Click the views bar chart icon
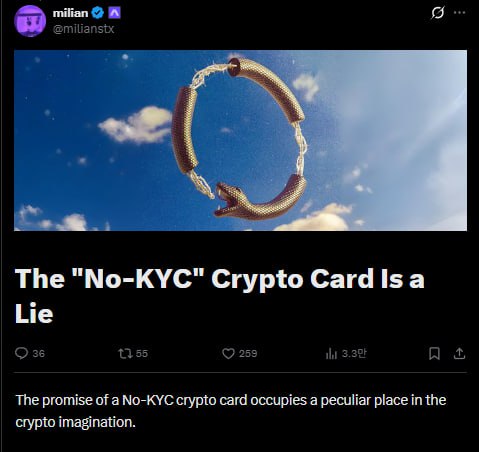This screenshot has width=479, height=452. [x=331, y=353]
